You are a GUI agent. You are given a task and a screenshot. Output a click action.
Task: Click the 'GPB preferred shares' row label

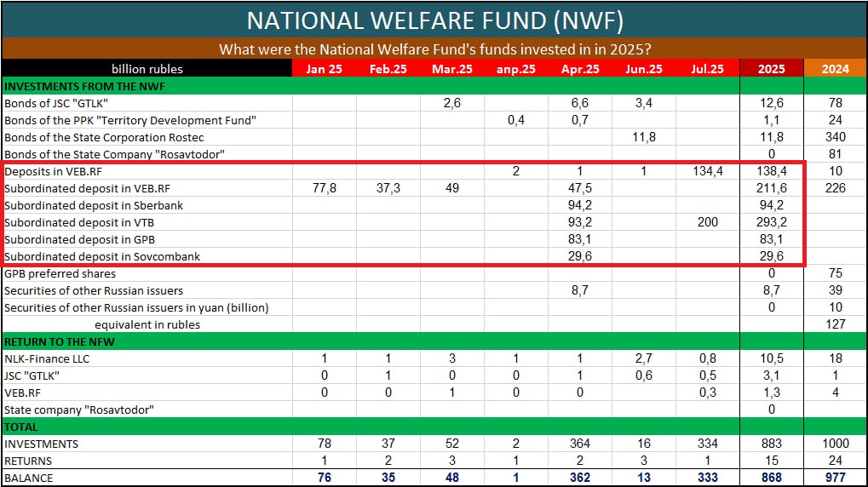click(x=60, y=273)
